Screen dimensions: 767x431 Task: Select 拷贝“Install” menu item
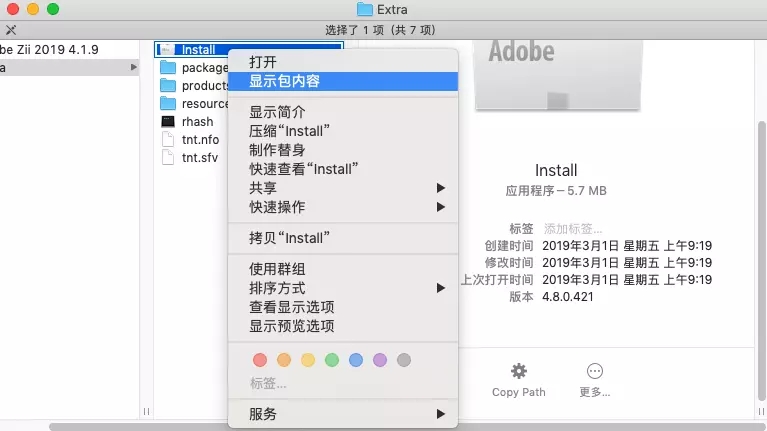pyautogui.click(x=343, y=238)
